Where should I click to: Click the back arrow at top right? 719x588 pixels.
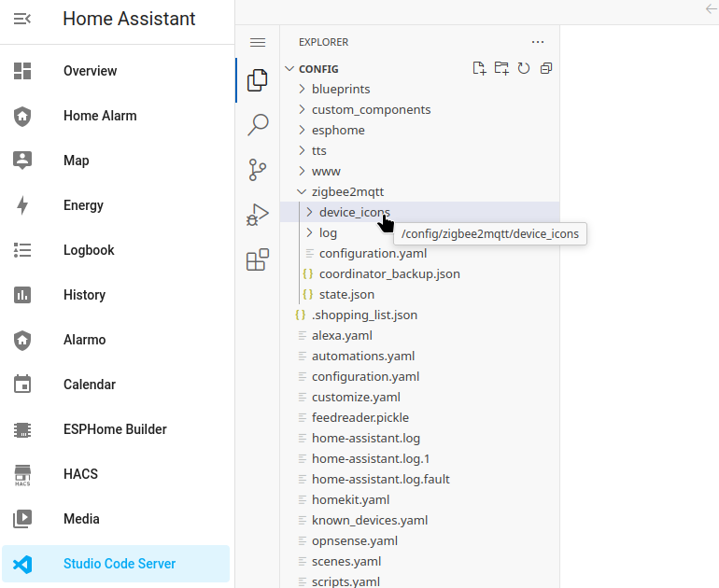(712, 9)
